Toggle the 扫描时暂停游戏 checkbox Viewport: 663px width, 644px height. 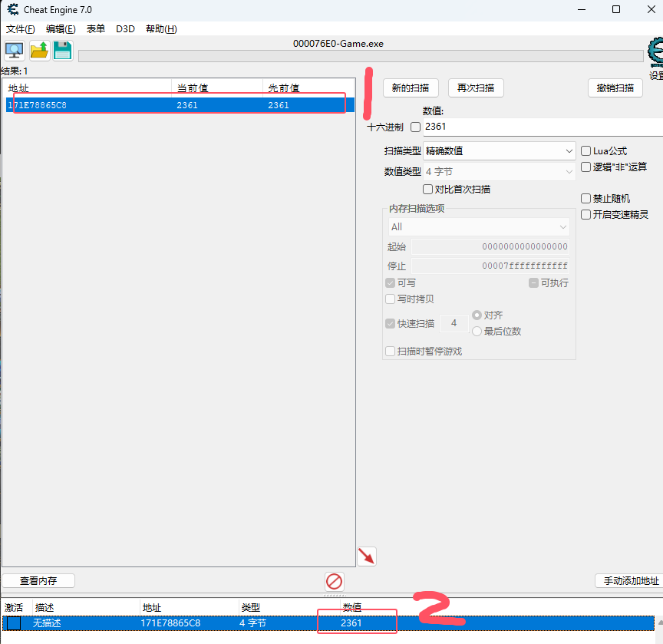391,352
